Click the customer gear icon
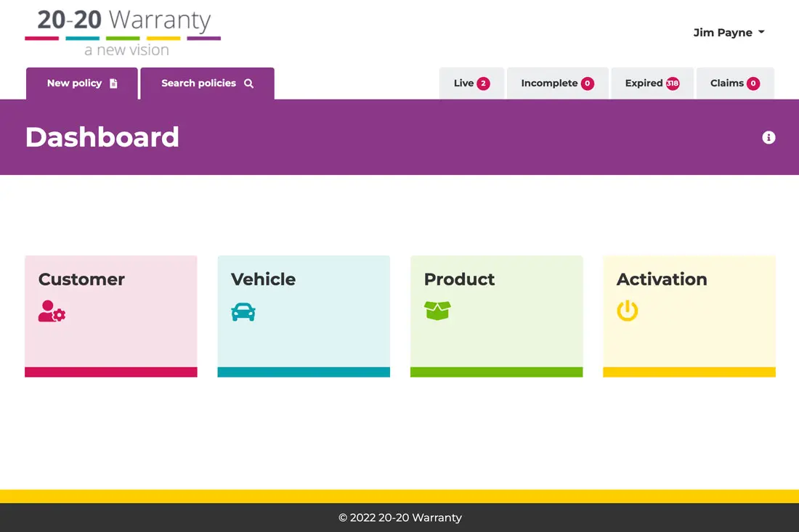The width and height of the screenshot is (799, 532). [52, 311]
